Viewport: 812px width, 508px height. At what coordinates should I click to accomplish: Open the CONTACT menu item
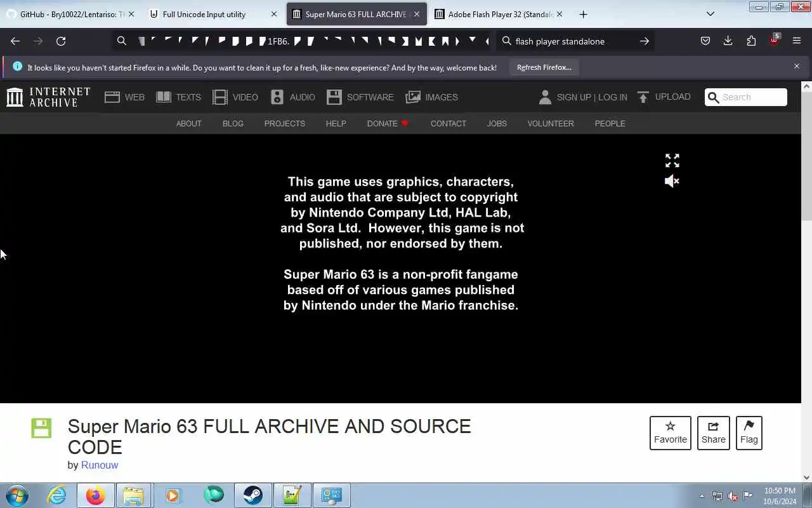tap(449, 124)
